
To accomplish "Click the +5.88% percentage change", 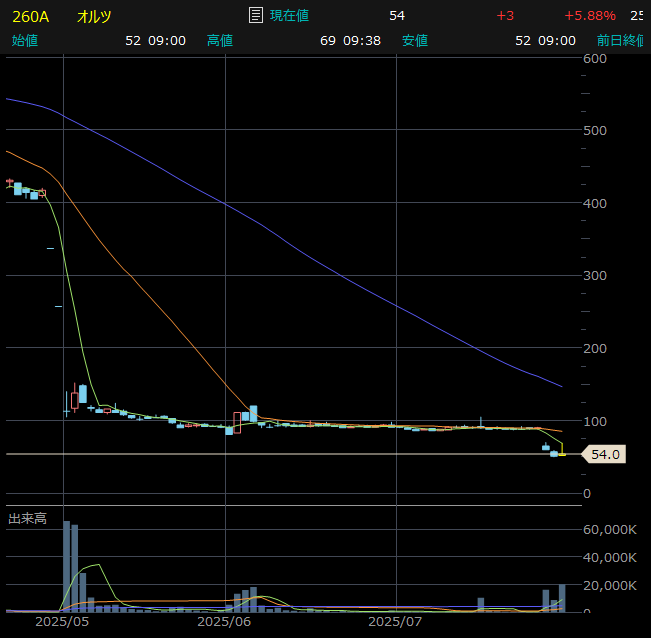I will coord(590,16).
